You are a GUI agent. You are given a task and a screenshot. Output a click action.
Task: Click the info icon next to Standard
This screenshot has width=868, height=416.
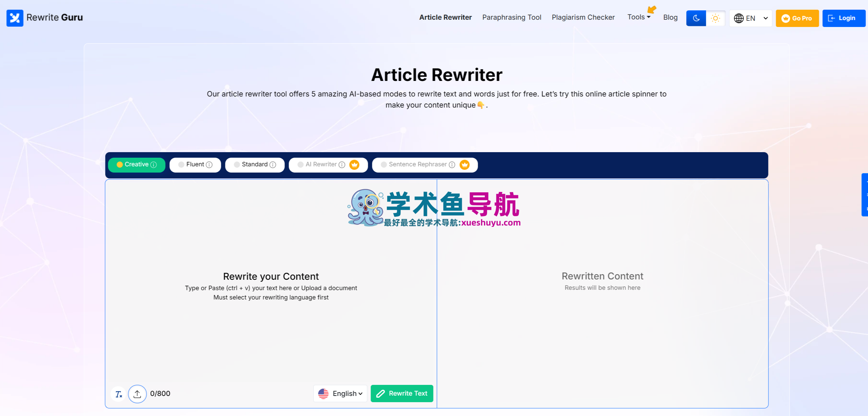tap(273, 165)
